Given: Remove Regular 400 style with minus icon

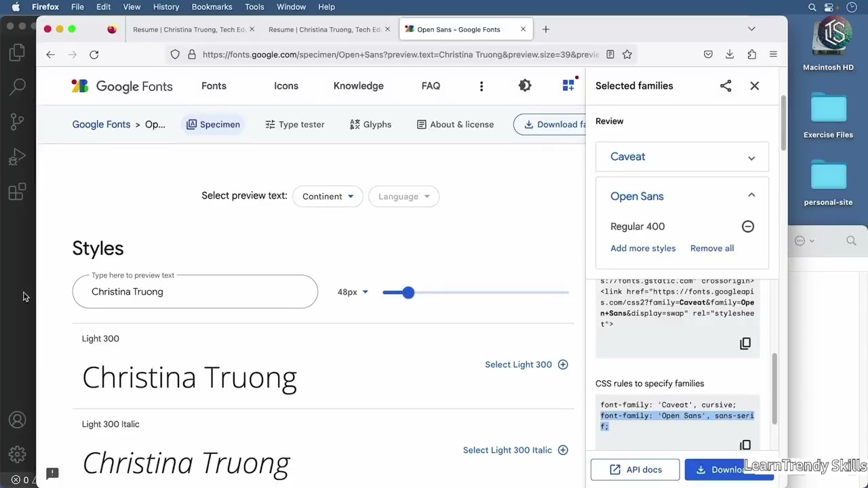Looking at the screenshot, I should [x=748, y=226].
